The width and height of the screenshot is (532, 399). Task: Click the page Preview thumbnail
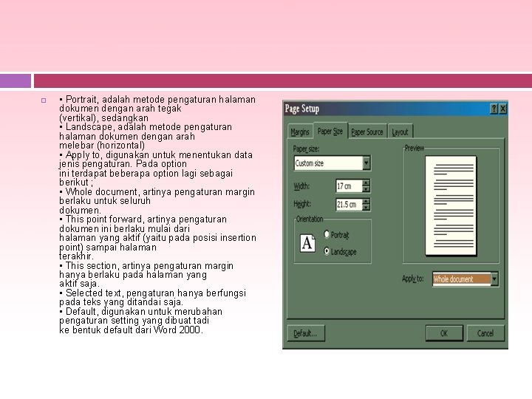point(451,205)
